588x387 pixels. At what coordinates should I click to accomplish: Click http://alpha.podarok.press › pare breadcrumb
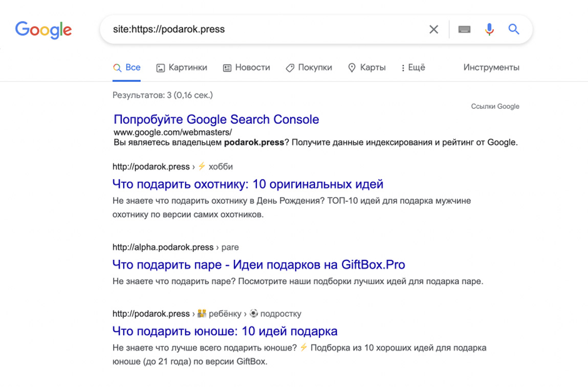[x=176, y=247]
